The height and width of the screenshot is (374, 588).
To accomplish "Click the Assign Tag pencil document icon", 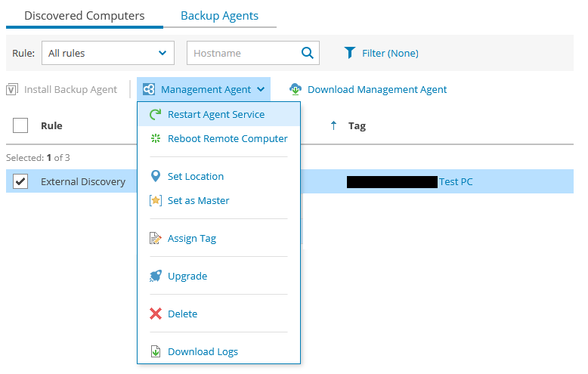I will pyautogui.click(x=155, y=238).
